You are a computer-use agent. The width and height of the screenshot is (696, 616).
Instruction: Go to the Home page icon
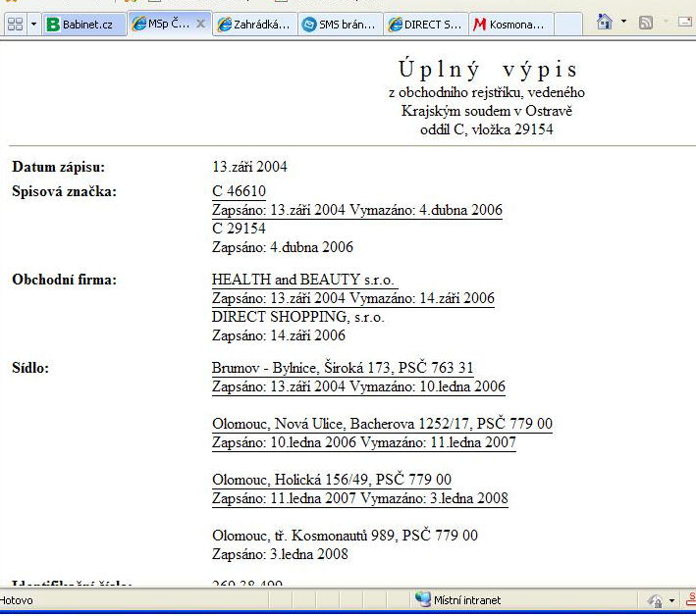[x=605, y=23]
